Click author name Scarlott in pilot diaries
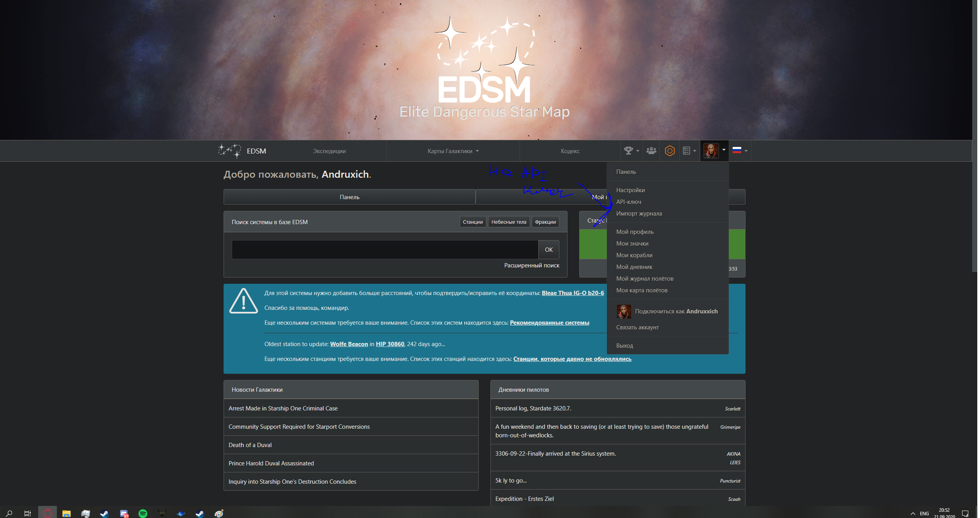Viewport: 980px width, 518px height. pyautogui.click(x=733, y=409)
